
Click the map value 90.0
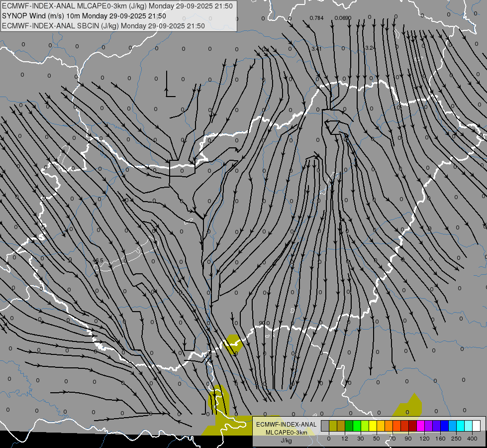264,323
